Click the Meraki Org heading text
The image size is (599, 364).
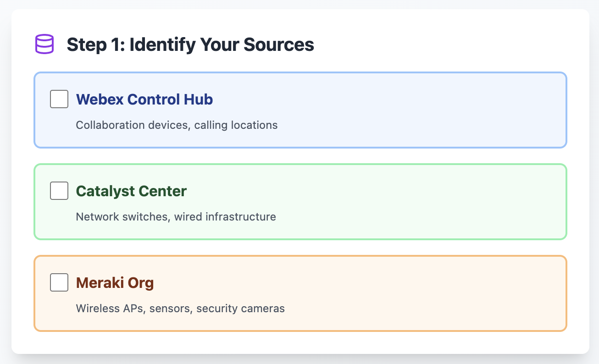(x=115, y=282)
